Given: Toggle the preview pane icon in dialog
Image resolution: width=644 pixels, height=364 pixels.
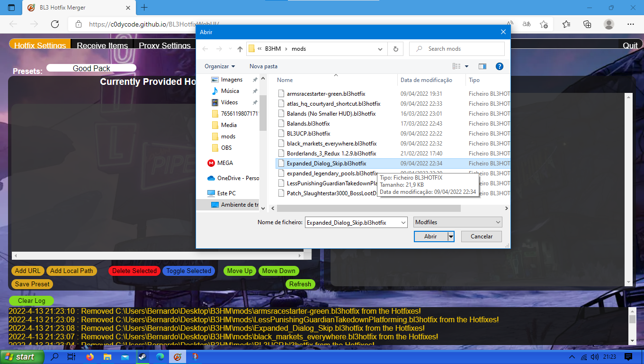Looking at the screenshot, I should 483,66.
